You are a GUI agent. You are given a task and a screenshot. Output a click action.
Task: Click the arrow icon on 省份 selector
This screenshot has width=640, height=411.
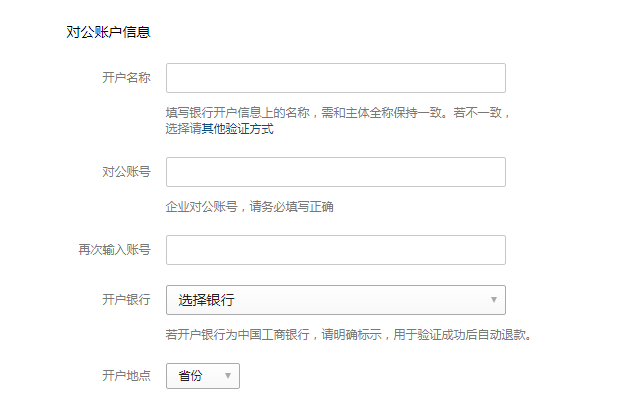pyautogui.click(x=228, y=376)
